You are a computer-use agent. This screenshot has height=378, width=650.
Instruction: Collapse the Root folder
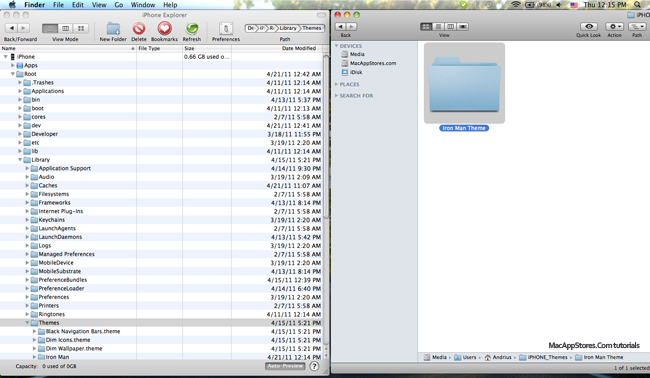pyautogui.click(x=13, y=74)
